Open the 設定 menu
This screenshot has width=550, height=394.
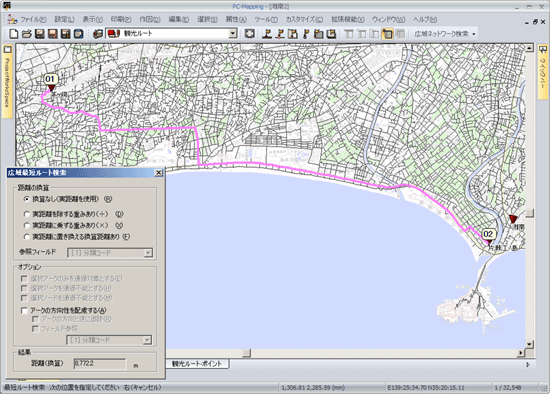(65, 19)
